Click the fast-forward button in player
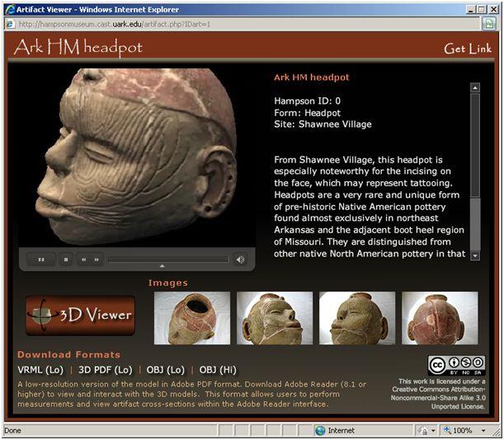The width and height of the screenshot is (504, 440). click(97, 260)
